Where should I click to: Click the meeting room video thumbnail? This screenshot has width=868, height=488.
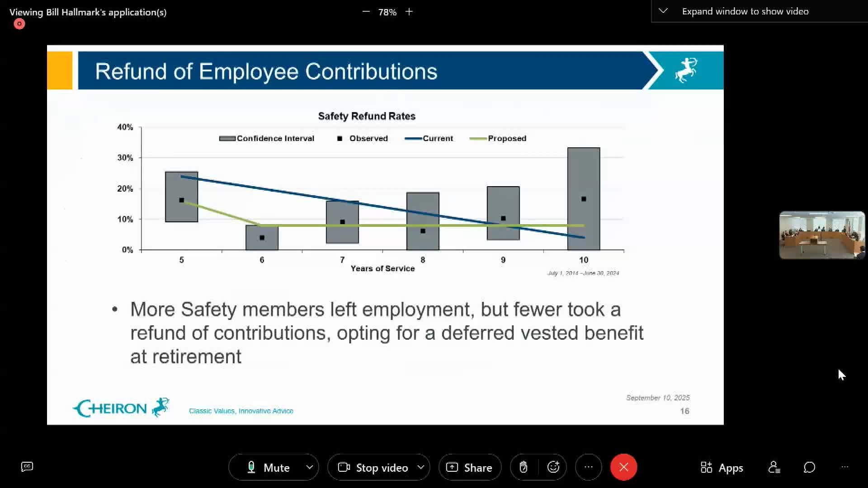821,235
